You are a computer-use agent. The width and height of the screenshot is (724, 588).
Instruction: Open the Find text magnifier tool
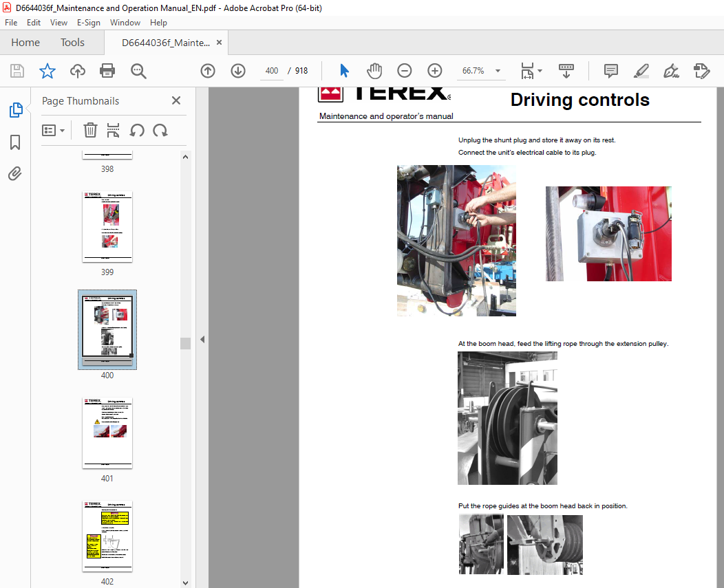coord(138,71)
